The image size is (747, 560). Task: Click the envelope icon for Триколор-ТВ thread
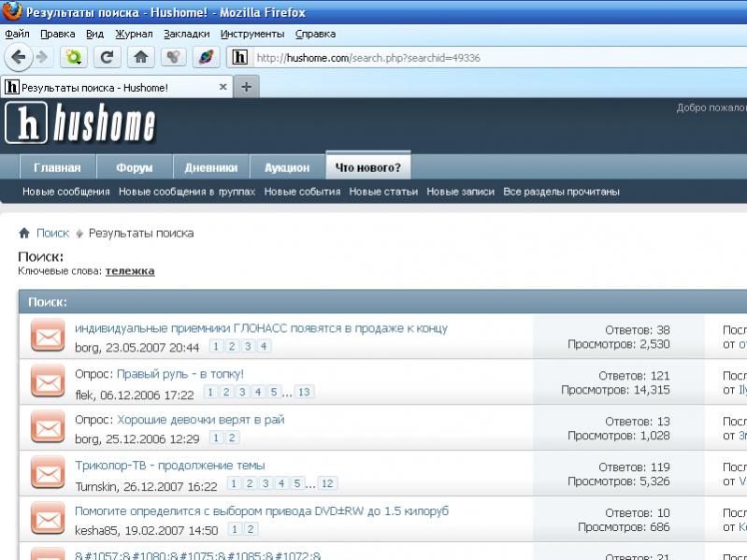pos(48,473)
